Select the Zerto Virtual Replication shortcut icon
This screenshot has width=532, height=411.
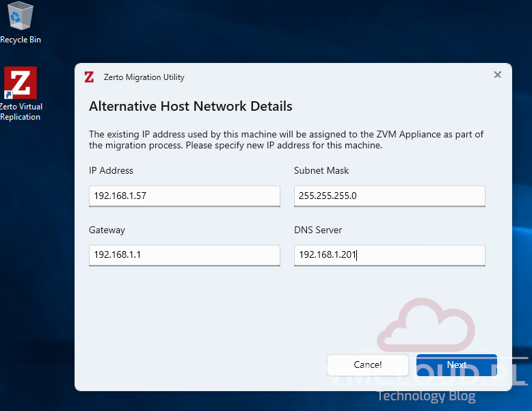click(21, 83)
